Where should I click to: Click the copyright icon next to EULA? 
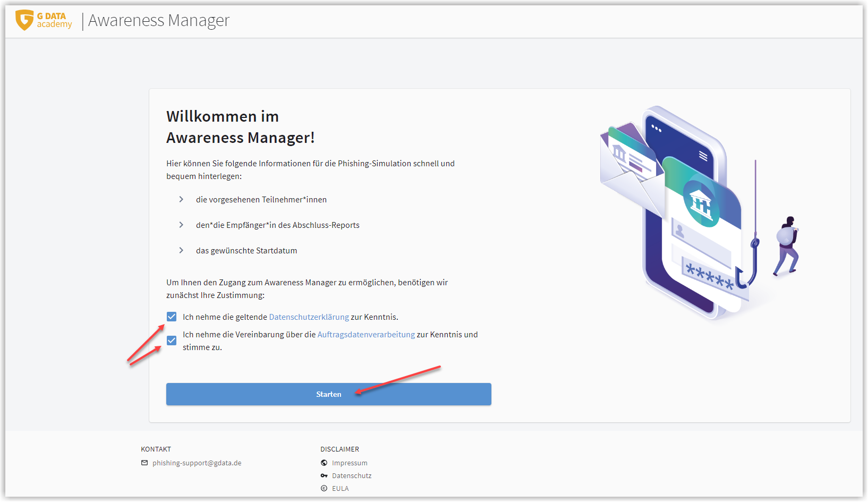(324, 488)
